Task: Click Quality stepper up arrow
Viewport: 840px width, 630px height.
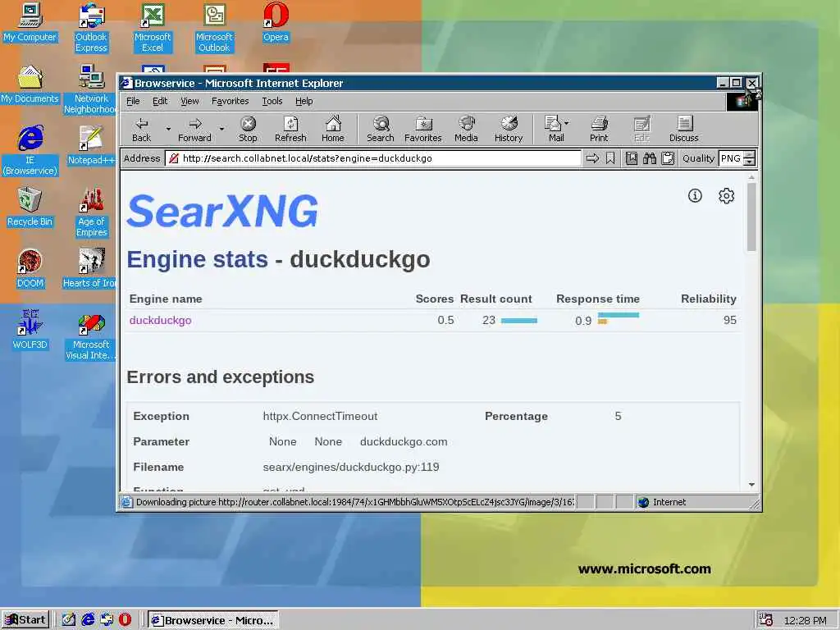Action: (x=750, y=155)
